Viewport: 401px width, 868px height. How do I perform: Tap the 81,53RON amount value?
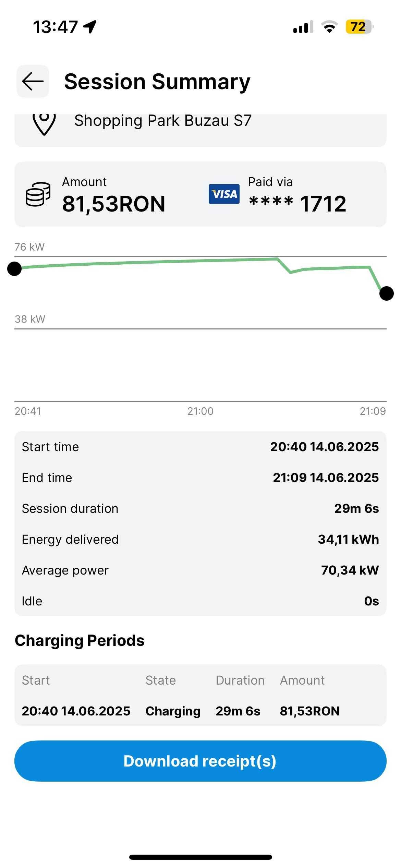point(114,204)
